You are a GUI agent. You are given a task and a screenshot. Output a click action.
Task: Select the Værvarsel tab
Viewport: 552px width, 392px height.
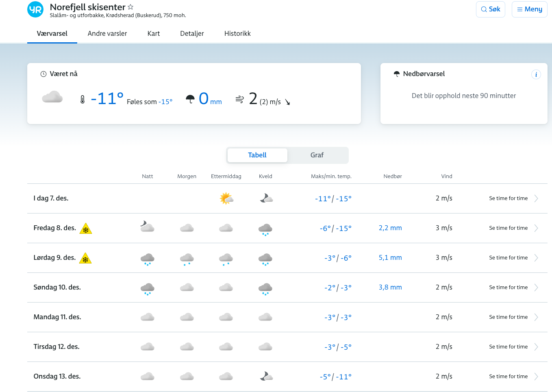click(x=52, y=34)
